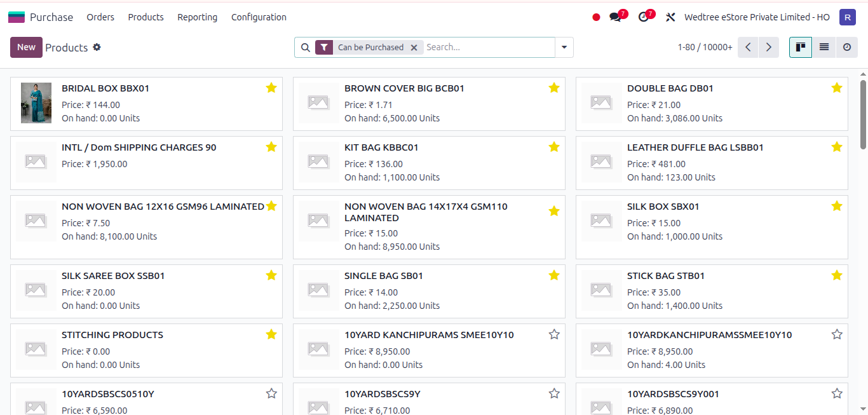868x415 pixels.
Task: Mark 10YARDKANCHIPURAMSSMEE10Y10 as favorite
Action: [x=837, y=334]
